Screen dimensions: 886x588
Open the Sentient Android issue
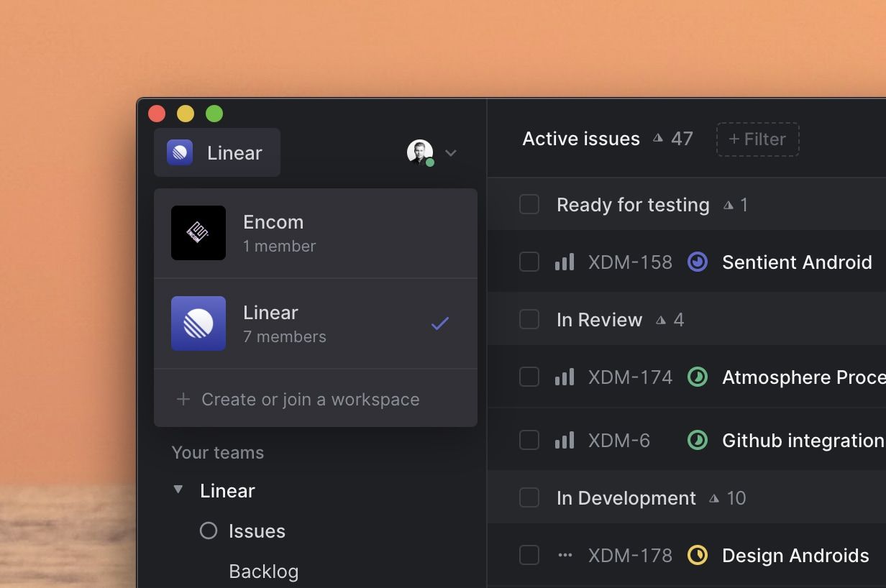[797, 262]
